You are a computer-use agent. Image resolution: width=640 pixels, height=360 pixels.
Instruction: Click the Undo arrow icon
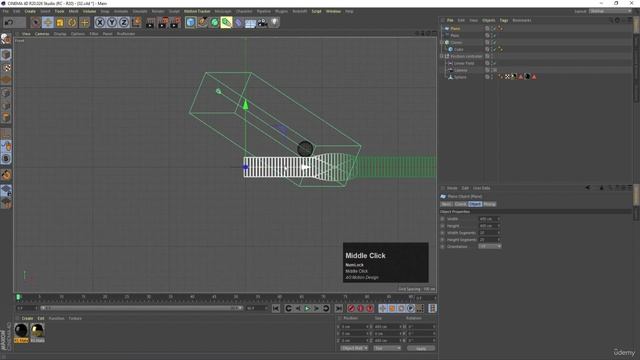click(x=9, y=22)
